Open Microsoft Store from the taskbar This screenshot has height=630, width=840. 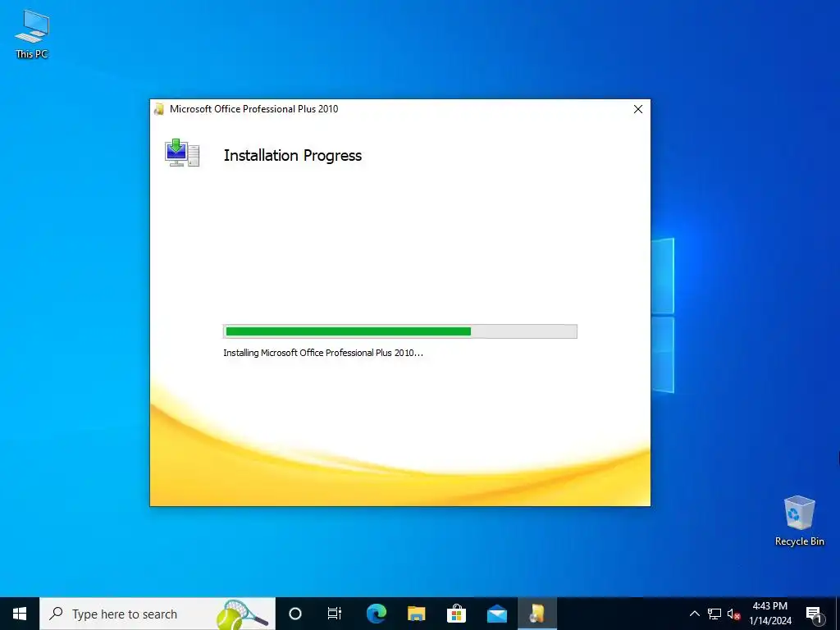pyautogui.click(x=456, y=614)
